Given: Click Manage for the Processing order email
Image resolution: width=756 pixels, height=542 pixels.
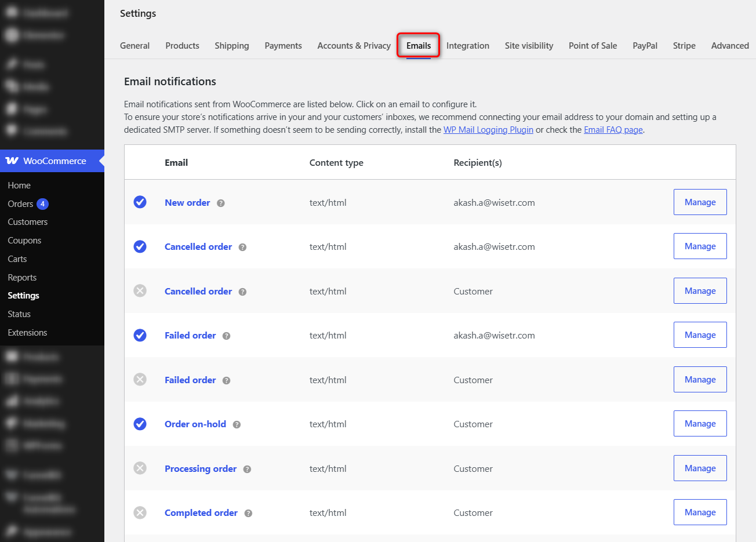Looking at the screenshot, I should tap(700, 468).
